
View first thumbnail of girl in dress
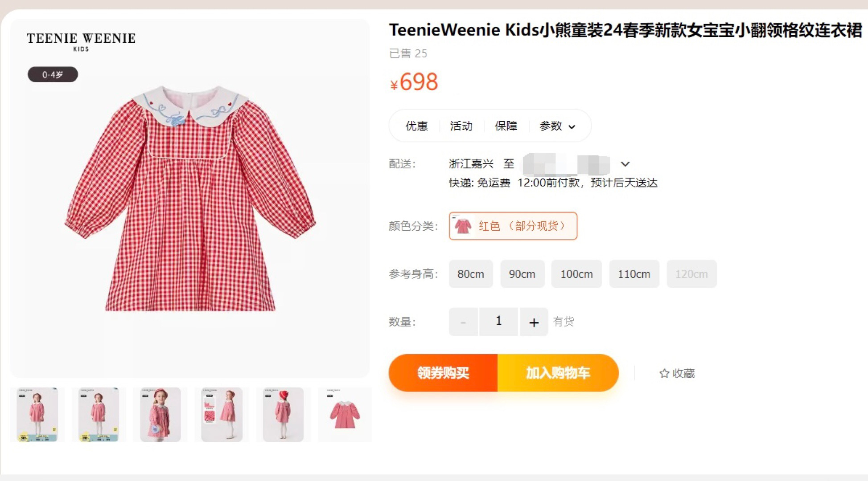pos(37,414)
